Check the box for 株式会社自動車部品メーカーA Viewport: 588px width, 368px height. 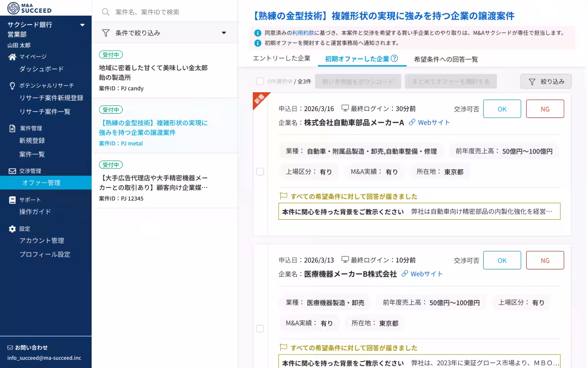[260, 171]
